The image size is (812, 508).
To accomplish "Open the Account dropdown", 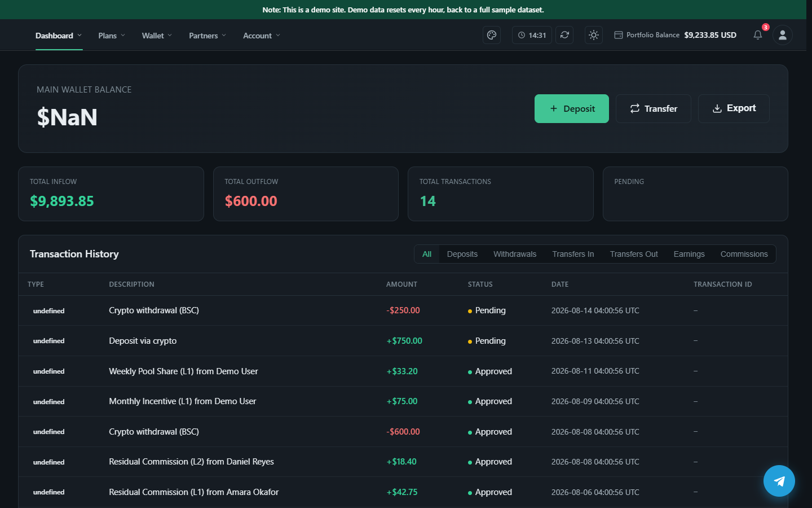I will tap(262, 36).
